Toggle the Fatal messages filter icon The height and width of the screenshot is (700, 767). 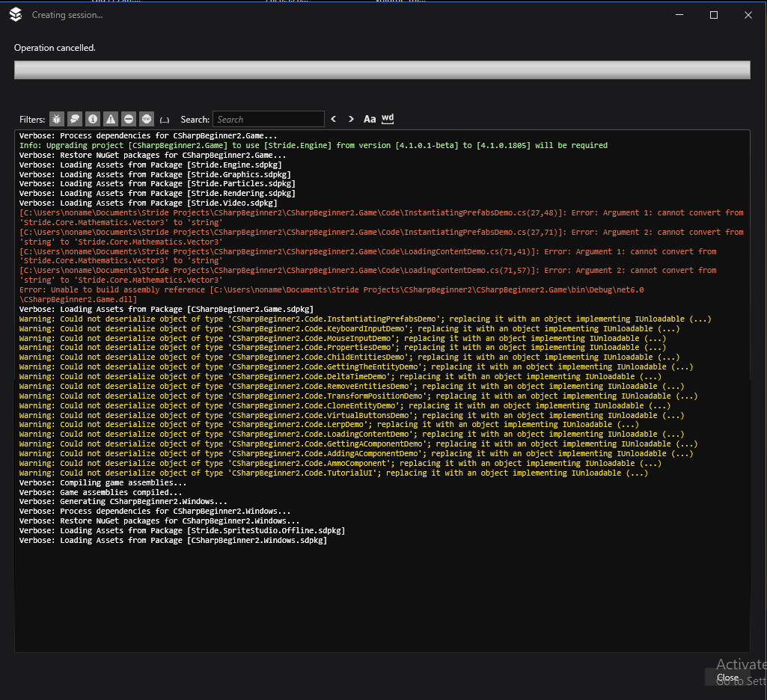(146, 119)
